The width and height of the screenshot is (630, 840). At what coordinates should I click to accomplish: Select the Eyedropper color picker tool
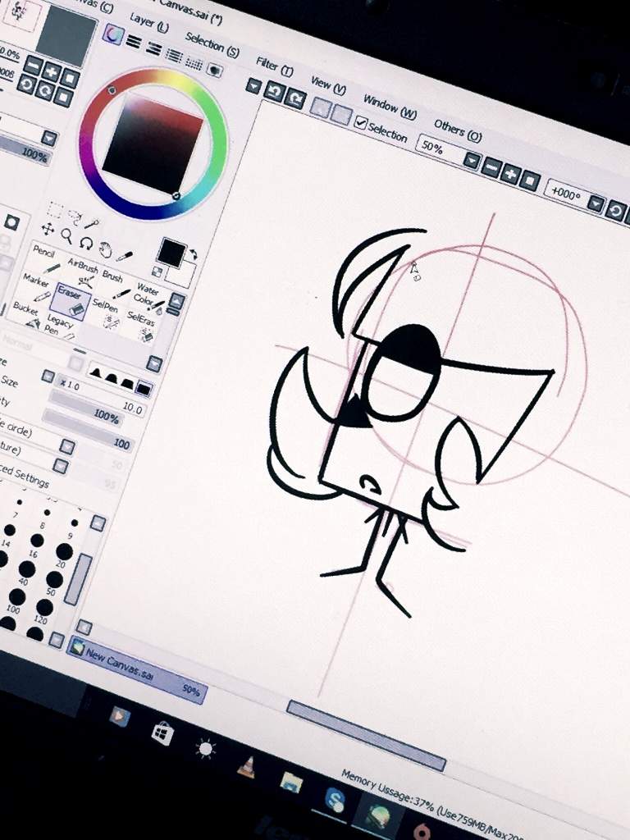click(x=125, y=256)
